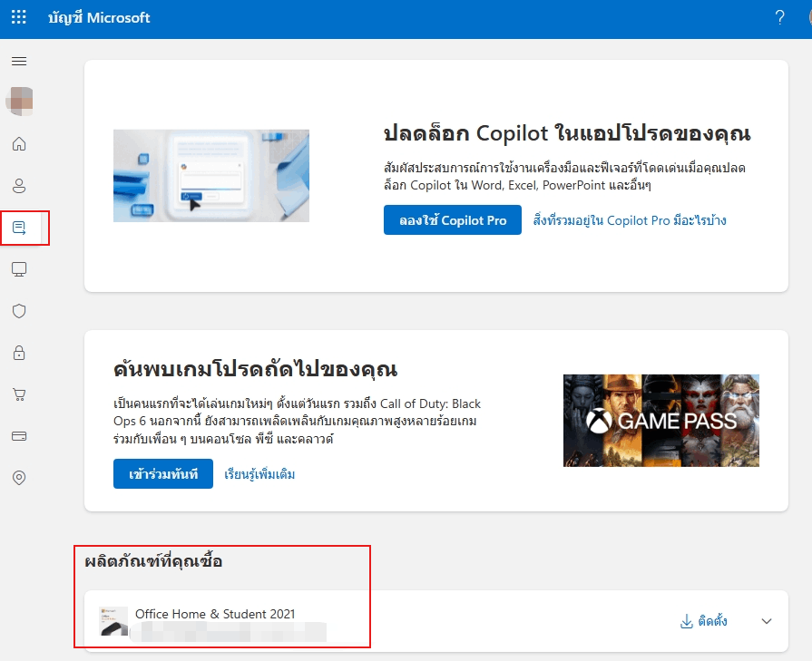Open Privacy padlock icon in sidebar
This screenshot has height=661, width=812.
click(19, 353)
